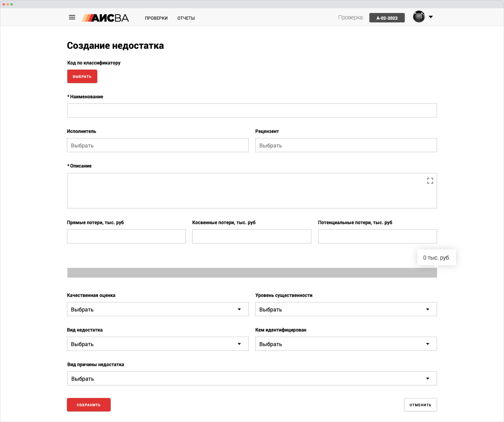The image size is (504, 422).
Task: Expand the Уровень существенности dropdown
Action: pos(346,309)
